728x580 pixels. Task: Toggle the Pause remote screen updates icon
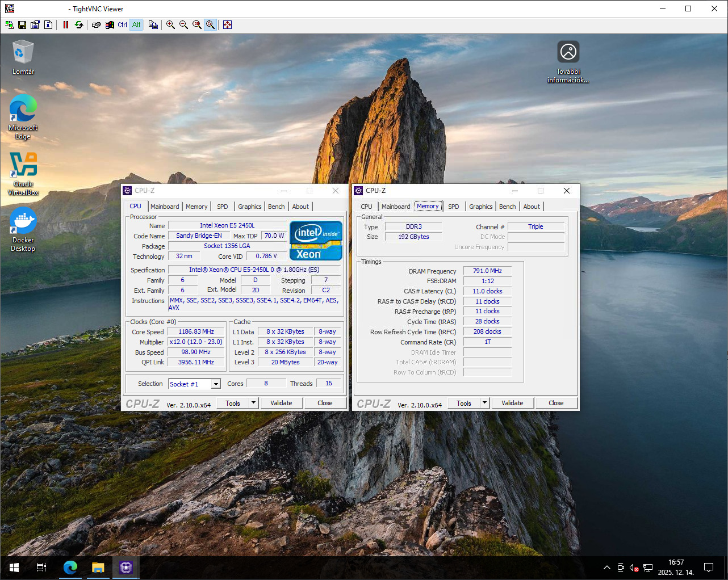pyautogui.click(x=66, y=25)
